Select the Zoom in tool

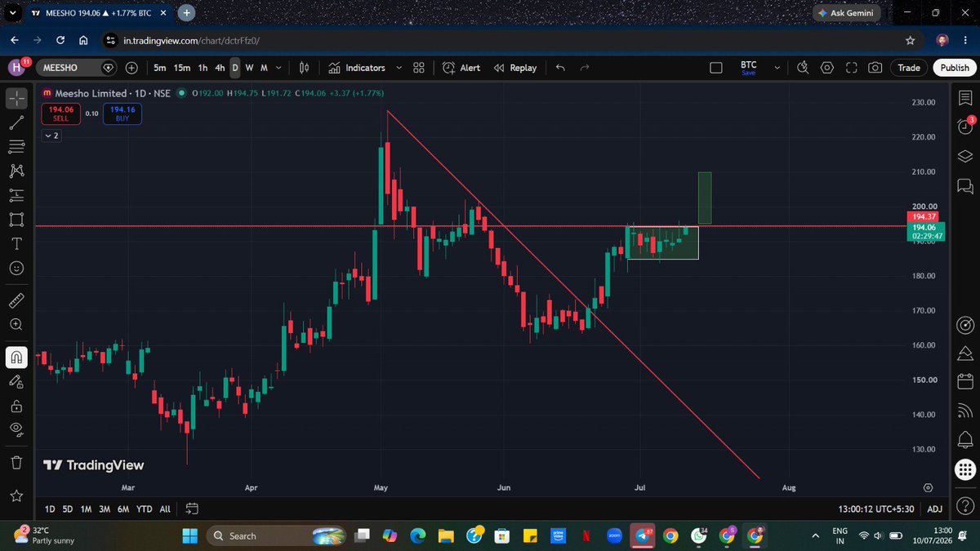[16, 324]
